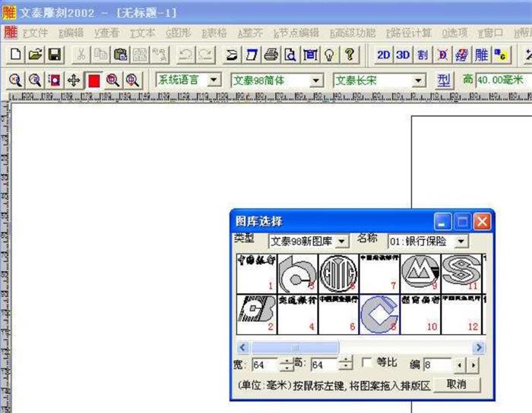
Task: Go to next pattern number arrow
Action: pos(473,365)
